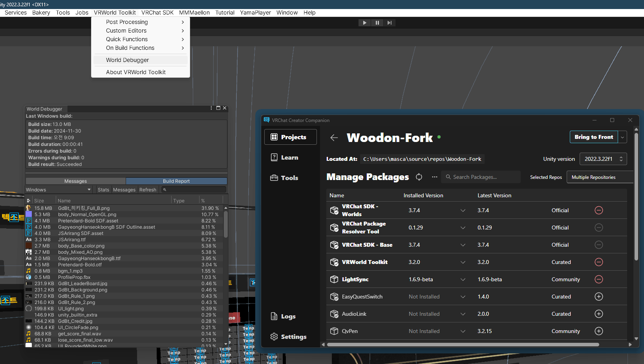
Task: Click the QvPen package box icon
Action: (334, 331)
